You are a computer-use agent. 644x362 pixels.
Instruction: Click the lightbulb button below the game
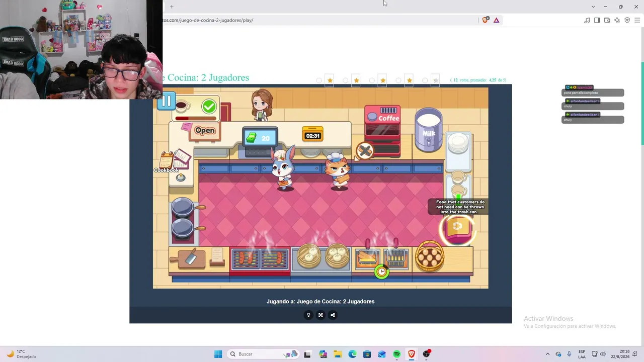(308, 315)
